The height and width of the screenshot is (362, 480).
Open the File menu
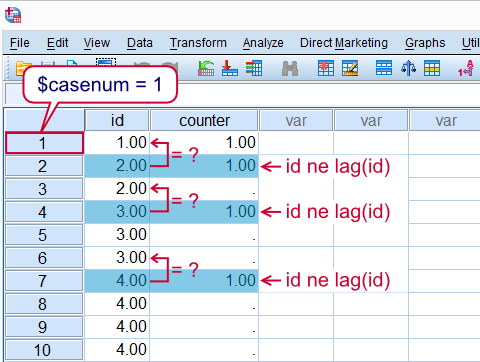[x=20, y=43]
